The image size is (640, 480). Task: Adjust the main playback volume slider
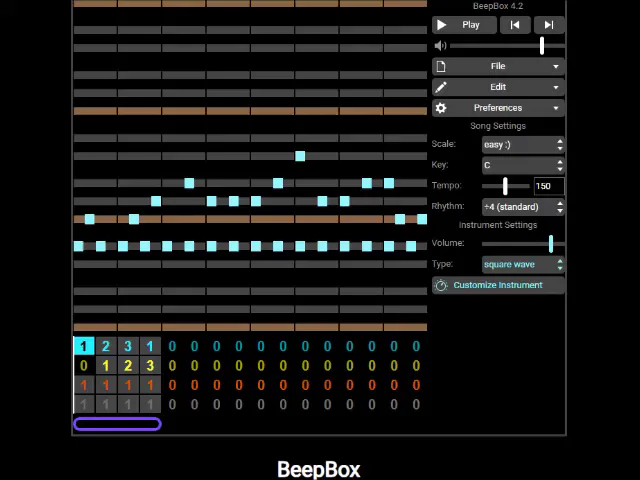(x=507, y=46)
